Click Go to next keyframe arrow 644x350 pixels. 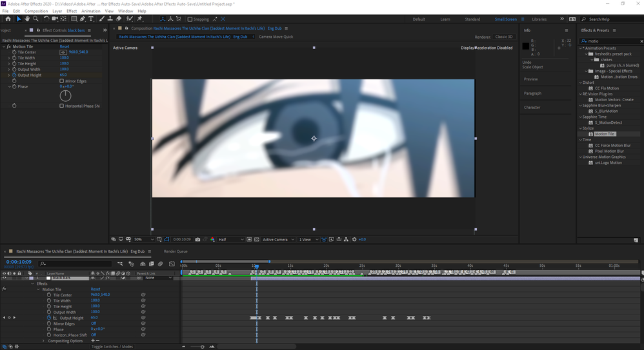tap(14, 318)
